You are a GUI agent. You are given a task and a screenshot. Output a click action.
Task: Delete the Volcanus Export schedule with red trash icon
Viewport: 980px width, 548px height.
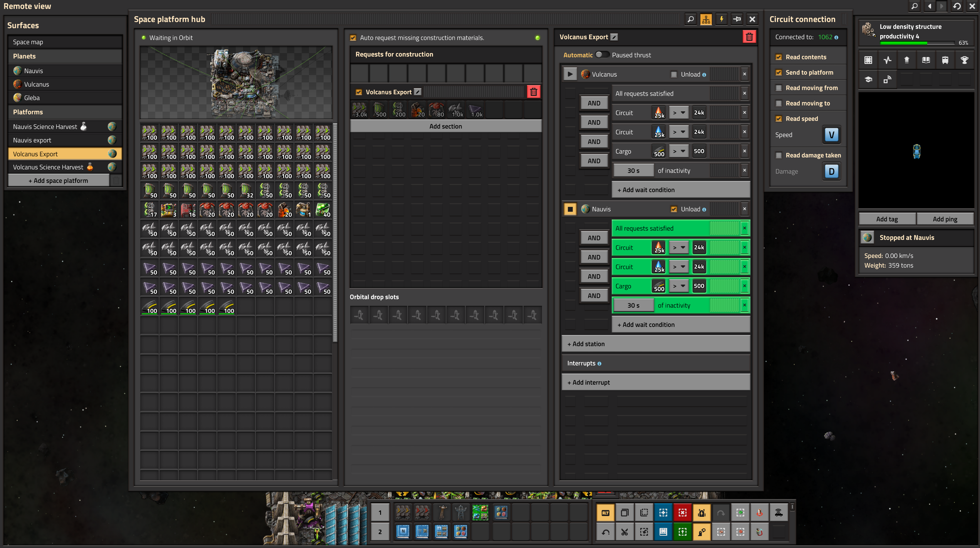749,37
